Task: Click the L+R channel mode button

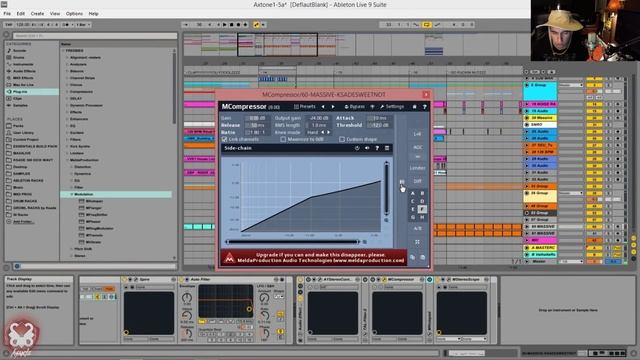Action: pyautogui.click(x=417, y=134)
